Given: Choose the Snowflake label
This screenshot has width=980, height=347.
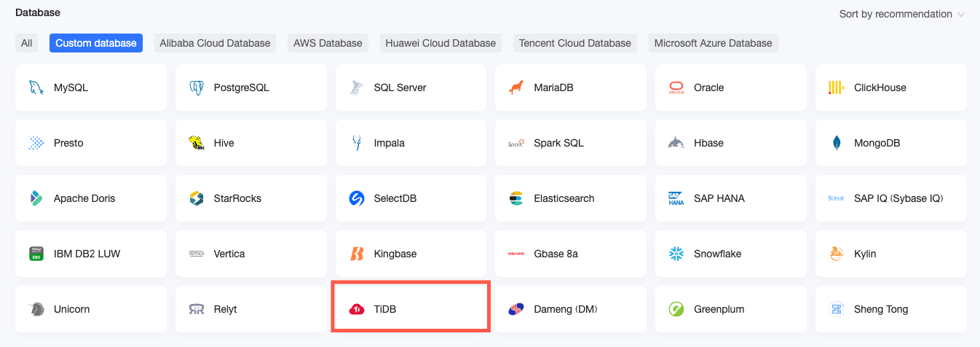Looking at the screenshot, I should click(718, 254).
